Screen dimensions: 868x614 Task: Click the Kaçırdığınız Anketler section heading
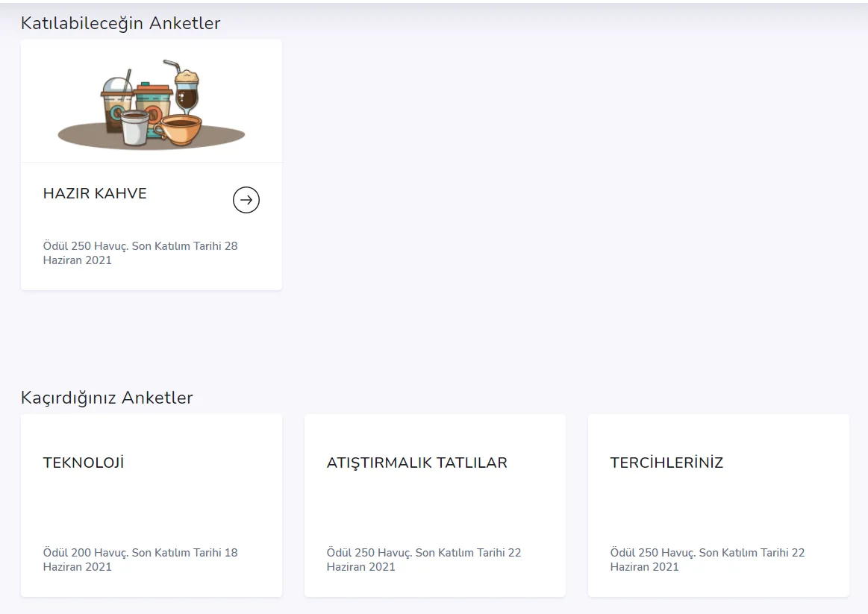click(x=107, y=398)
